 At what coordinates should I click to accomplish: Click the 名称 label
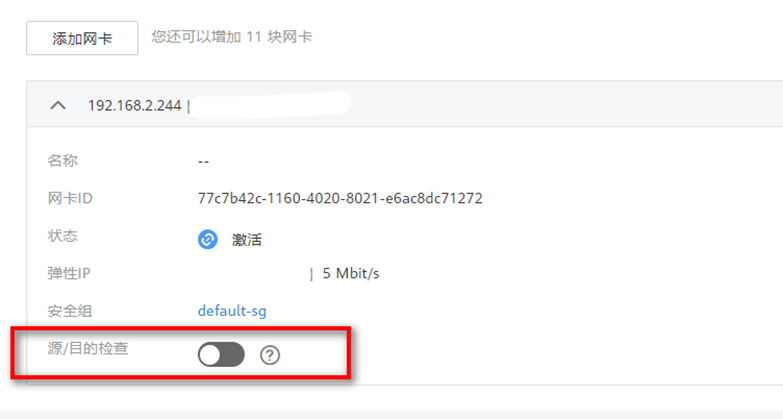pos(62,161)
